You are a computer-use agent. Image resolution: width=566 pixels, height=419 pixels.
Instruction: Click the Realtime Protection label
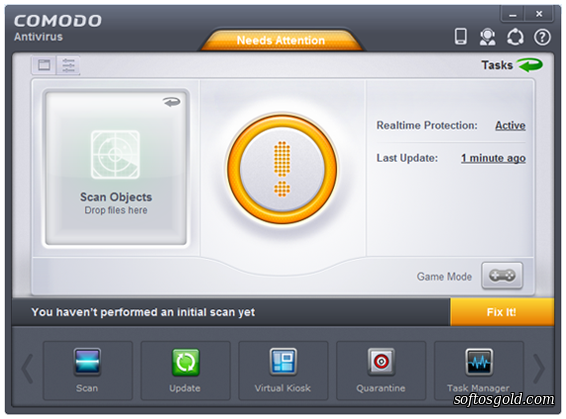tap(427, 126)
